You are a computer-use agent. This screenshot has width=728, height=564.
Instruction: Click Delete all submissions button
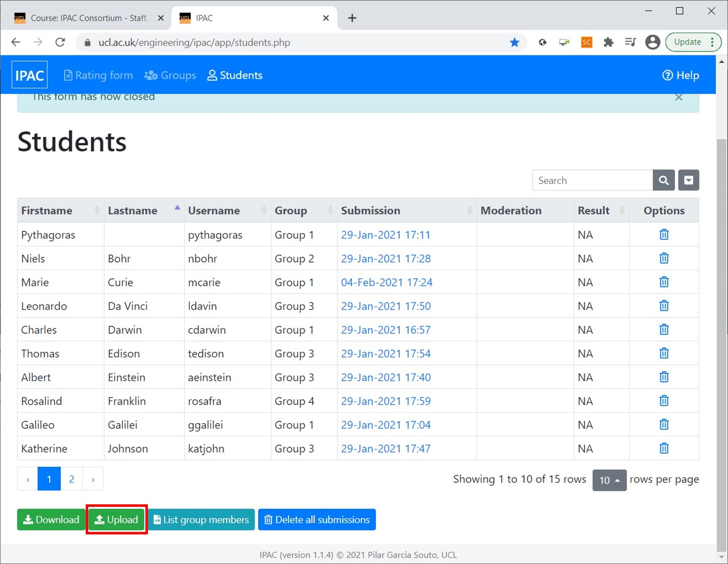click(x=317, y=519)
